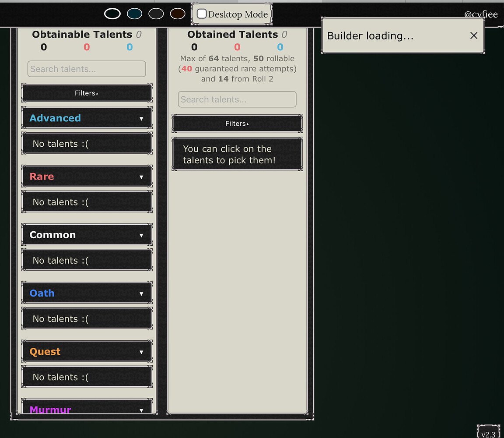Click the v2.3 version badge

pos(488,434)
